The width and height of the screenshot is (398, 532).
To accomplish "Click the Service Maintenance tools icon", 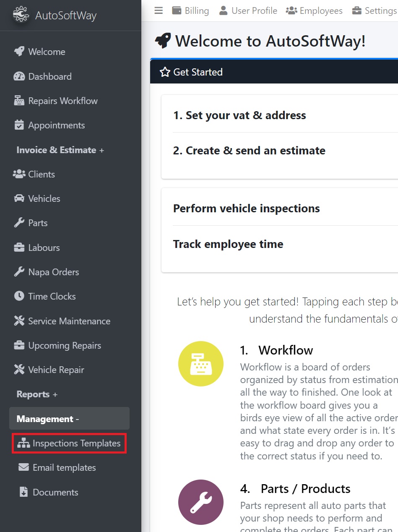I will pyautogui.click(x=19, y=321).
